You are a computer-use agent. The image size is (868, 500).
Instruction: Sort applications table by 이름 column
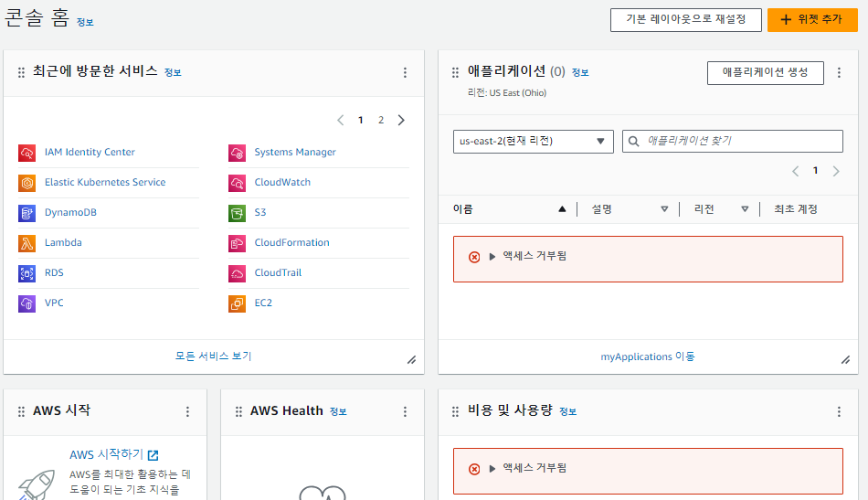coord(562,209)
